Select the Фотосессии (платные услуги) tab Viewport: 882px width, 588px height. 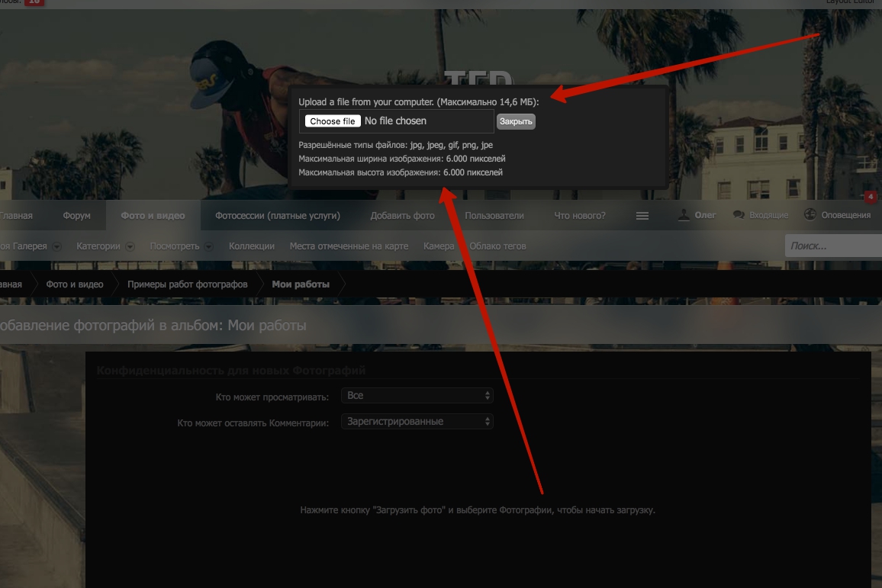[278, 216]
